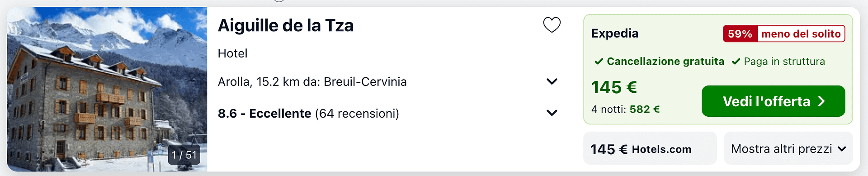The width and height of the screenshot is (868, 176).
Task: Expand the 8.6 Eccellente rating chevron
Action: pos(552,113)
